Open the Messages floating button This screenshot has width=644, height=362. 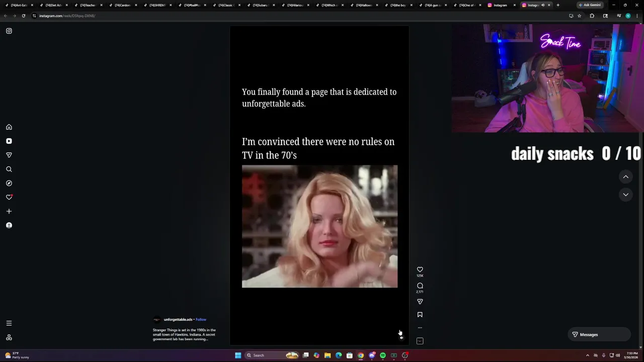point(599,334)
